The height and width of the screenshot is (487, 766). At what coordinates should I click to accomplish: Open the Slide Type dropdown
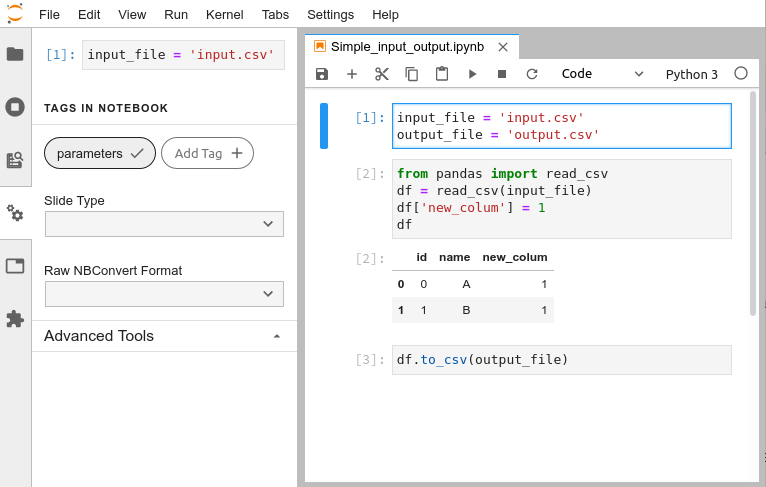[x=164, y=224]
